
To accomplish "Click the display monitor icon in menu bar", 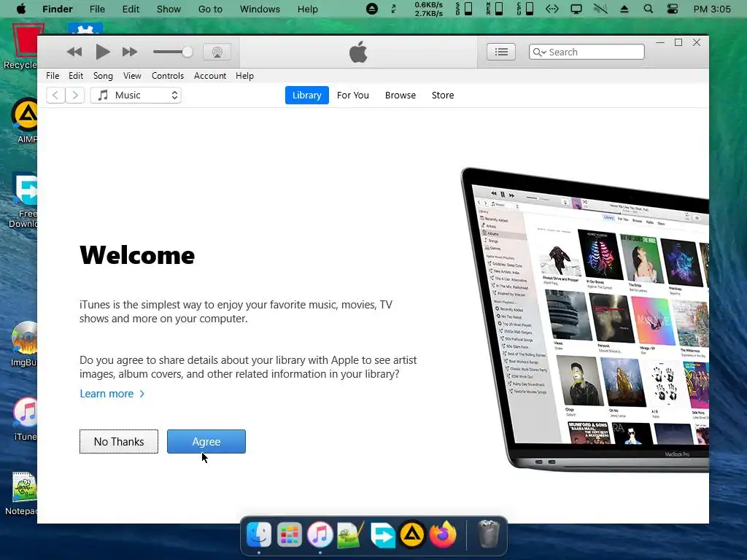I will 576,9.
